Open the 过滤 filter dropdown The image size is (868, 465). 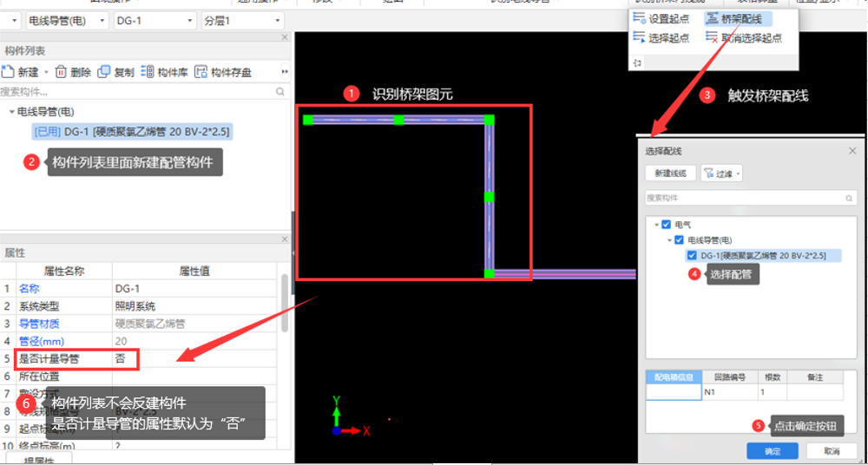click(722, 174)
